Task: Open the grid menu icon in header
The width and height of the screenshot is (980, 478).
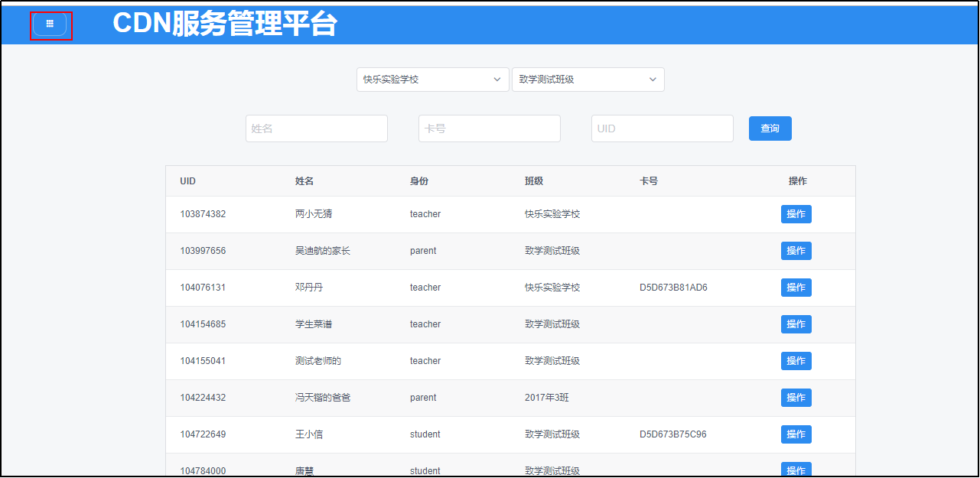Action: pos(50,24)
